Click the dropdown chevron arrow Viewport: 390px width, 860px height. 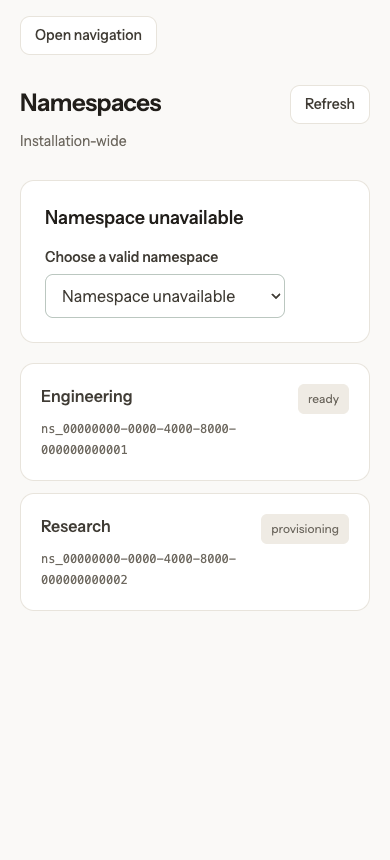275,296
